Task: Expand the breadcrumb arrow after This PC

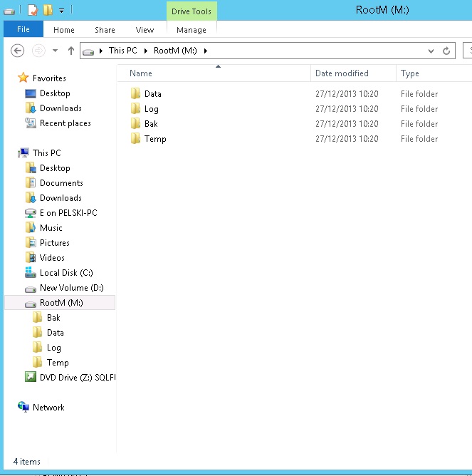Action: point(146,51)
